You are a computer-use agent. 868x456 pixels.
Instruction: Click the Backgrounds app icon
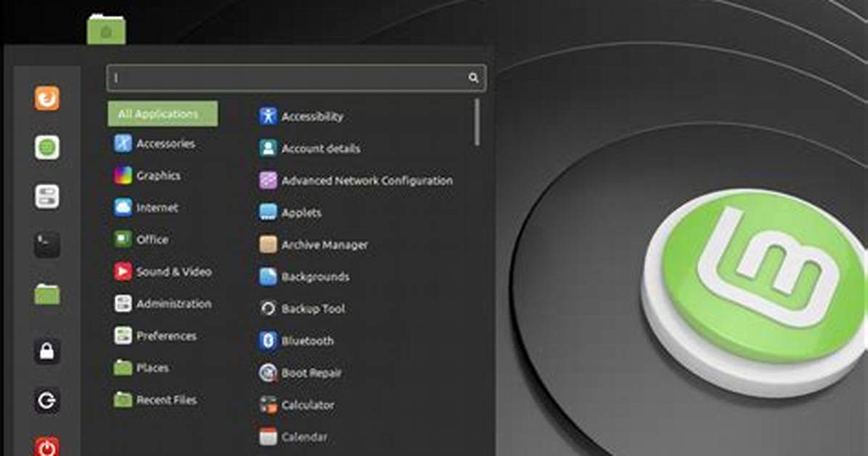268,277
